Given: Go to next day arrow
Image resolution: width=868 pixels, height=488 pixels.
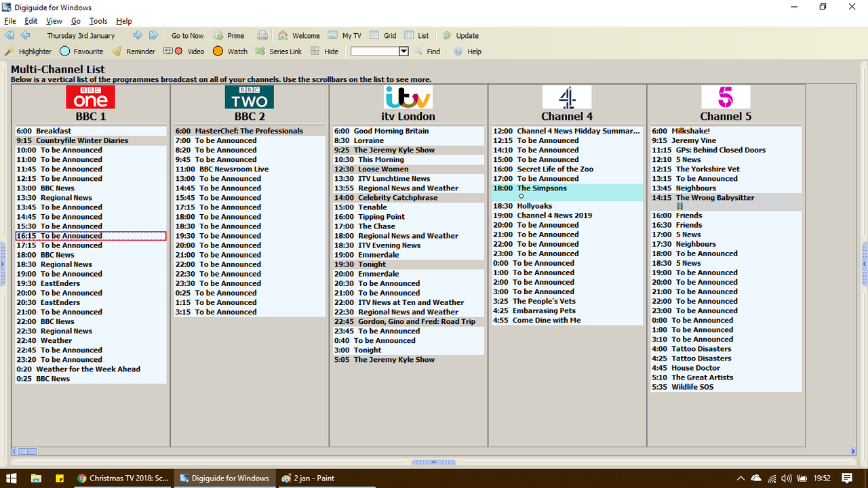Looking at the screenshot, I should 138,35.
